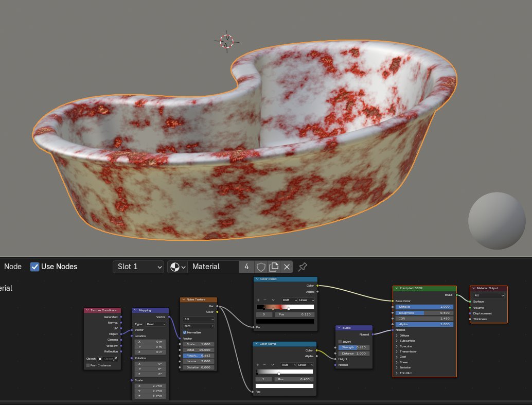
Task: Remove color stop in lower Color Ramp
Action: pyautogui.click(x=264, y=365)
